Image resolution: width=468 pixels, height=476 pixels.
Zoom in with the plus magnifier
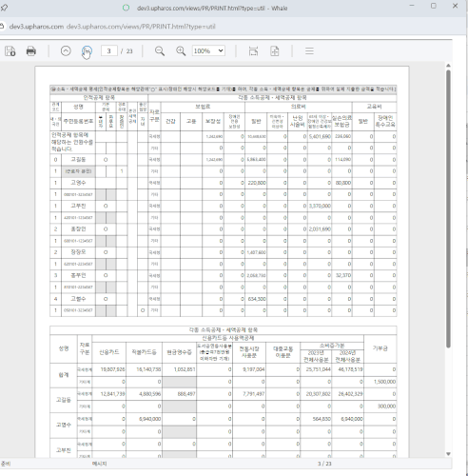pyautogui.click(x=181, y=51)
